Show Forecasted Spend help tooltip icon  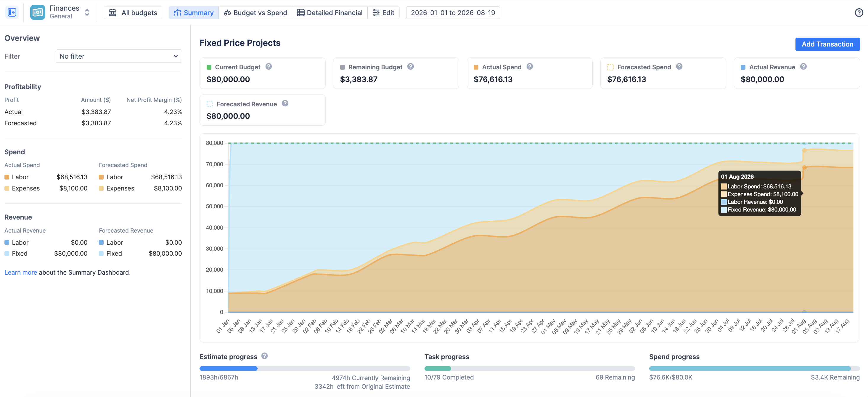click(x=679, y=66)
